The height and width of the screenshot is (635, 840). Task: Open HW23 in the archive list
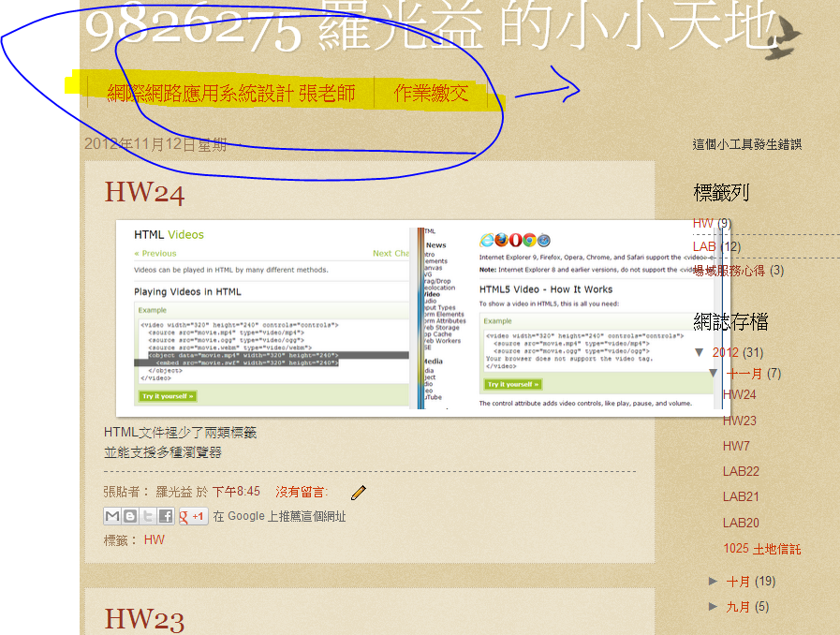click(739, 421)
